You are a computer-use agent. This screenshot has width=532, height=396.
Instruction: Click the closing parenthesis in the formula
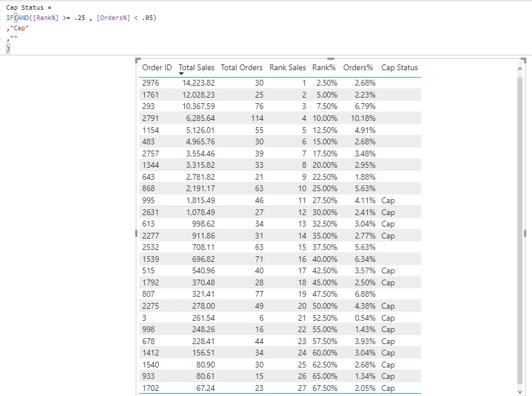8,49
